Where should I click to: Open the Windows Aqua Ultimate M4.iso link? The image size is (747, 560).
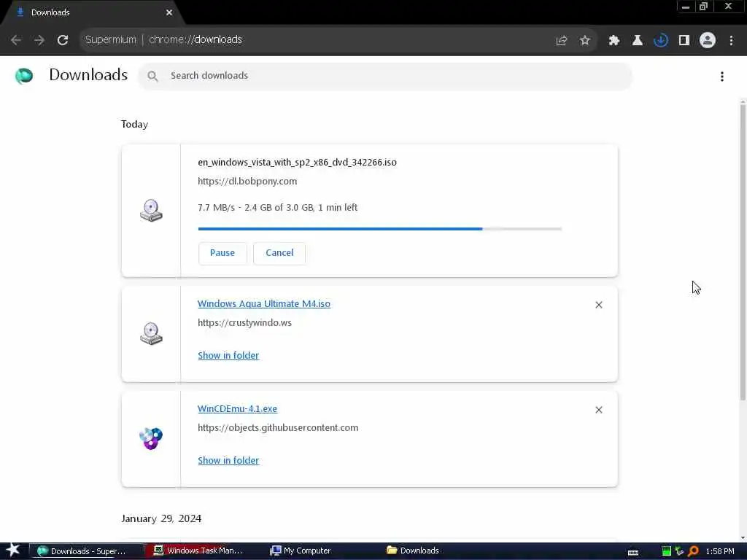pos(264,304)
